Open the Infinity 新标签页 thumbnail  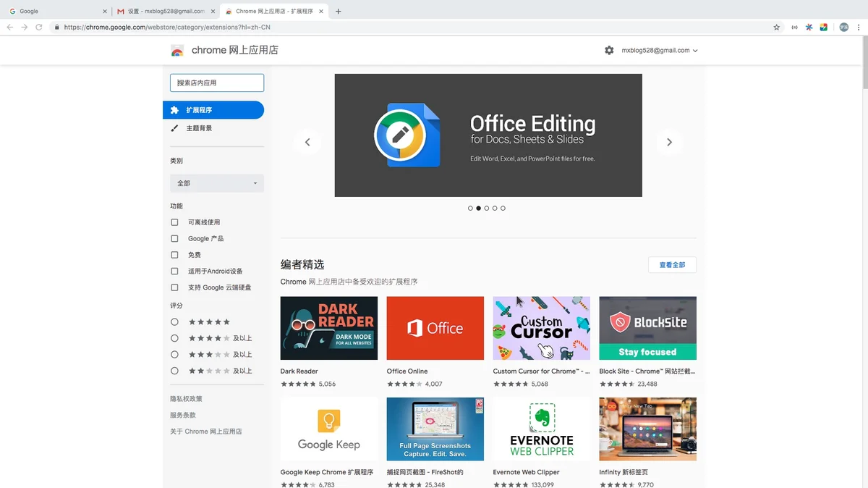tap(648, 429)
